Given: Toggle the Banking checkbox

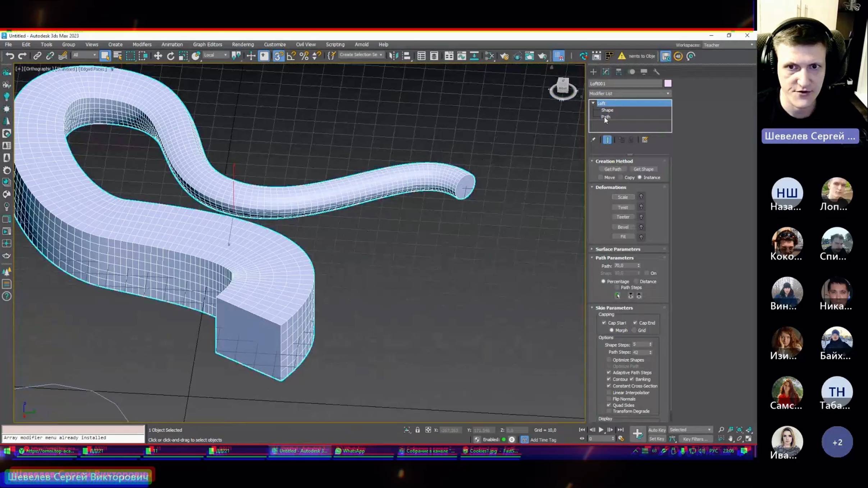Looking at the screenshot, I should coord(632,379).
